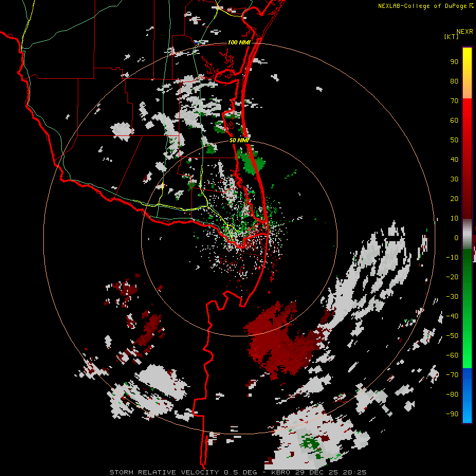Select the -20 knot scale label
Image resolution: width=476 pixels, height=476 pixels.
(x=452, y=277)
